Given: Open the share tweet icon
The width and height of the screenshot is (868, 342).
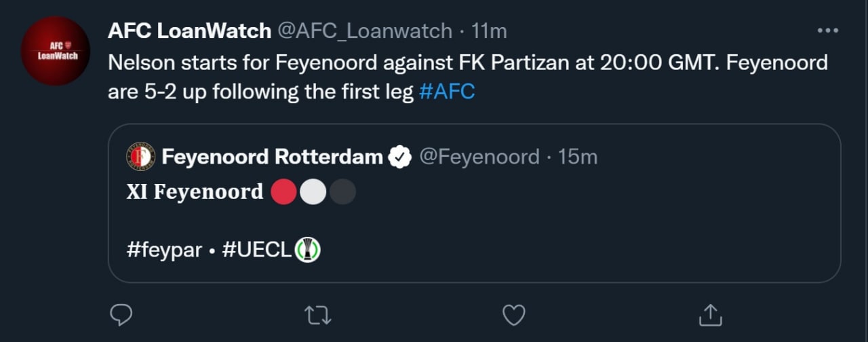Looking at the screenshot, I should tap(710, 315).
